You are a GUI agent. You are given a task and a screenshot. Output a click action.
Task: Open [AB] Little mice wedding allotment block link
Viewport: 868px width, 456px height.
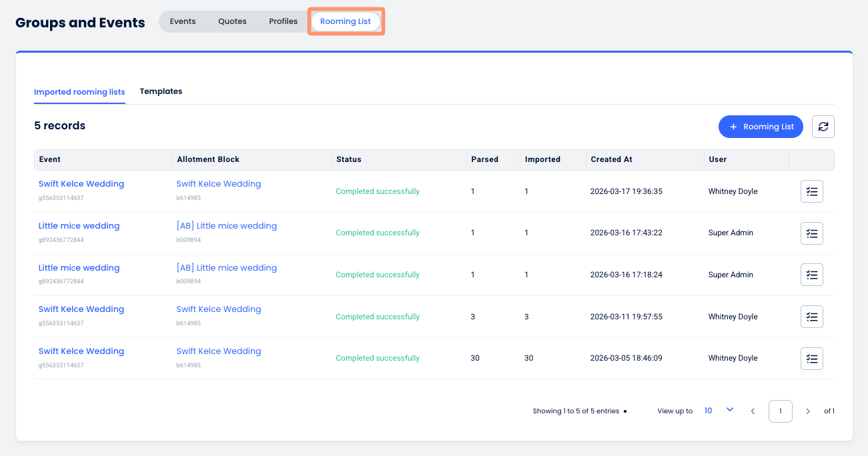click(226, 226)
